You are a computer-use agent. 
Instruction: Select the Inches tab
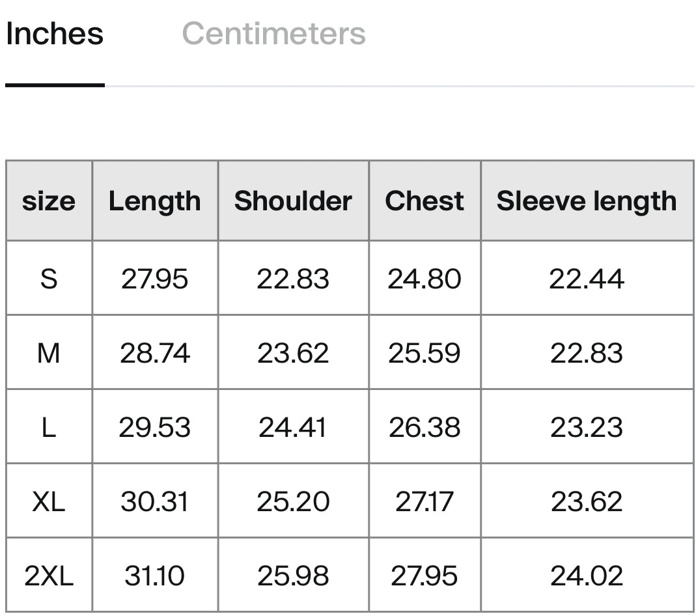point(55,34)
